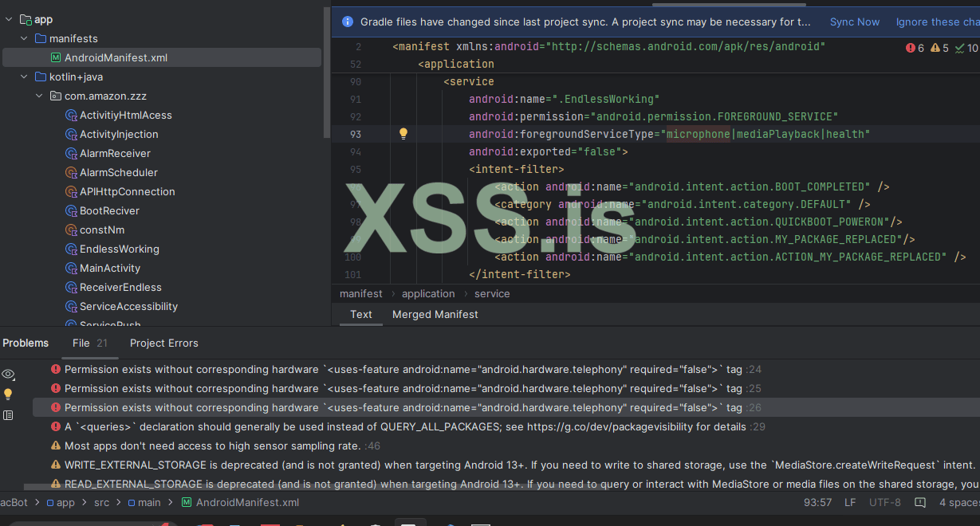Click the red errors count indicator
980x526 pixels.
click(915, 48)
